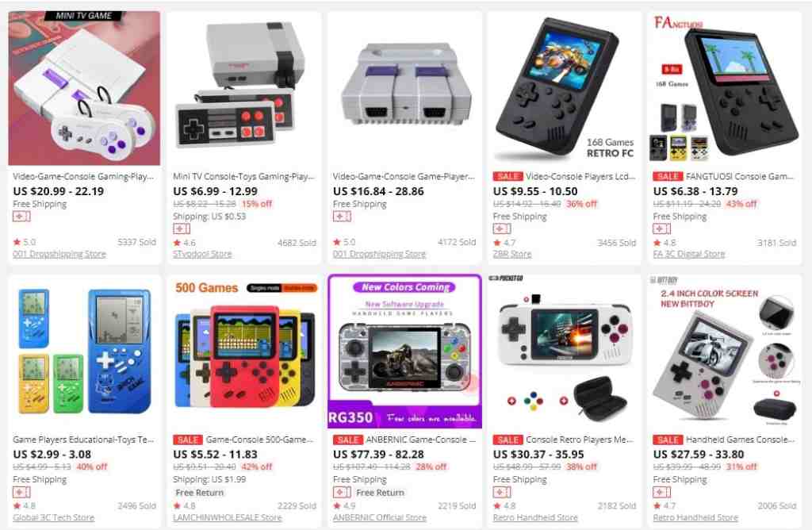Click coupon icon under US $16.84 listing
The image size is (812, 530).
[341, 216]
